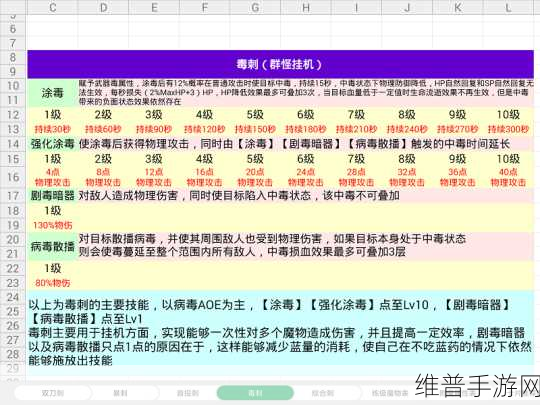Select the 持续150秒 cell
This screenshot has width=540, height=405.
[x=255, y=129]
